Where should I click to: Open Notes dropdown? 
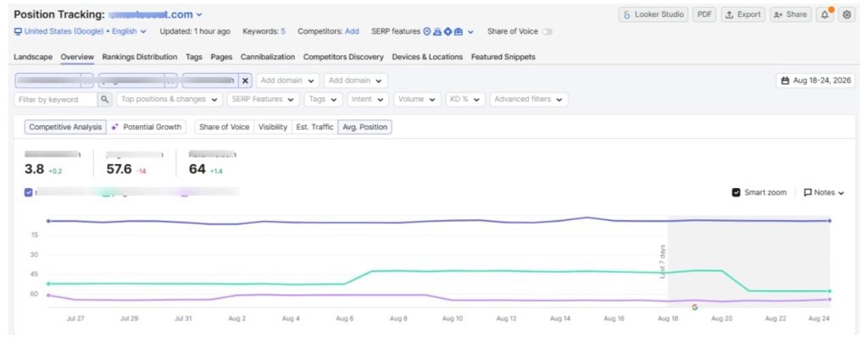(824, 193)
